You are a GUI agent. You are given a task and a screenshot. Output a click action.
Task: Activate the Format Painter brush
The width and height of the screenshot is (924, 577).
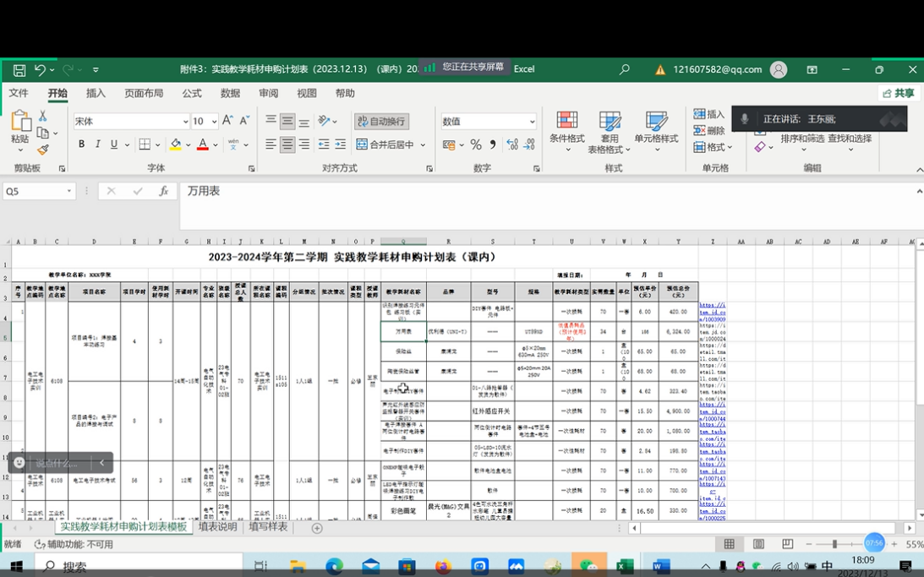pos(42,150)
